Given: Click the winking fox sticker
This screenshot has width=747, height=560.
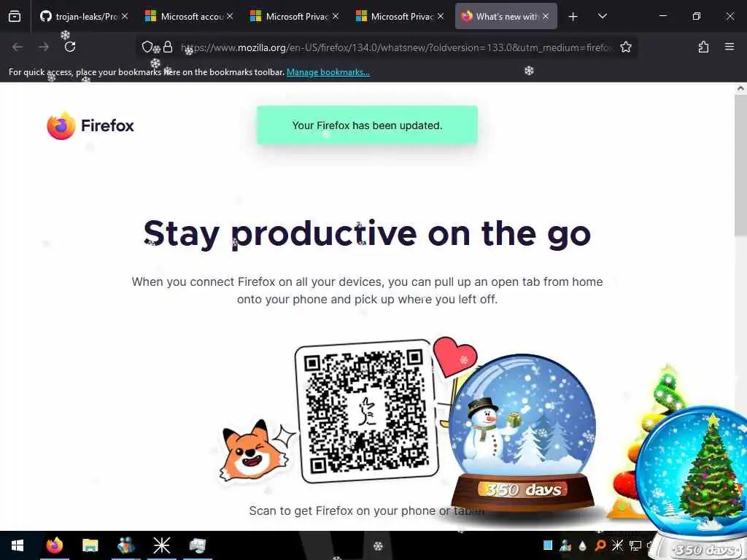Looking at the screenshot, I should [254, 451].
